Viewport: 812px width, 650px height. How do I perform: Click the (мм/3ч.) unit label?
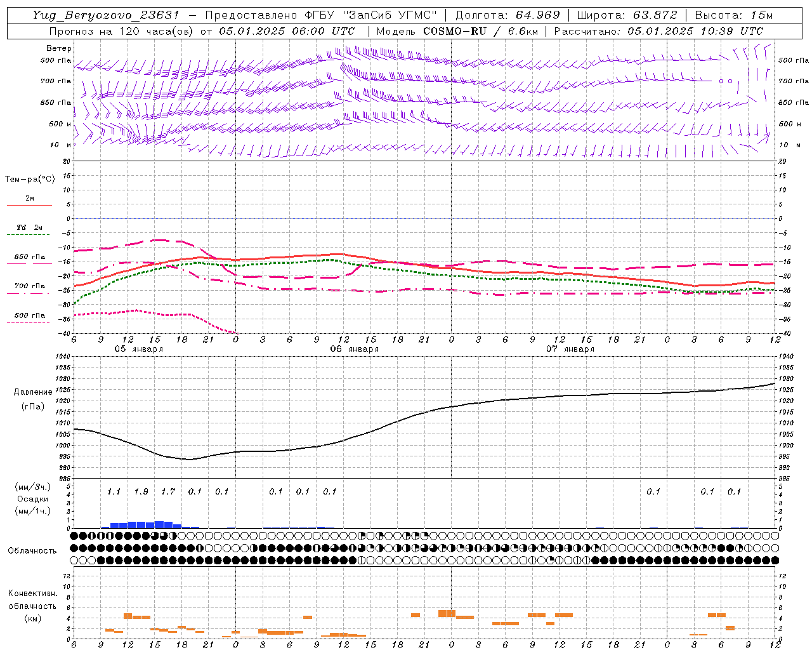[32, 487]
